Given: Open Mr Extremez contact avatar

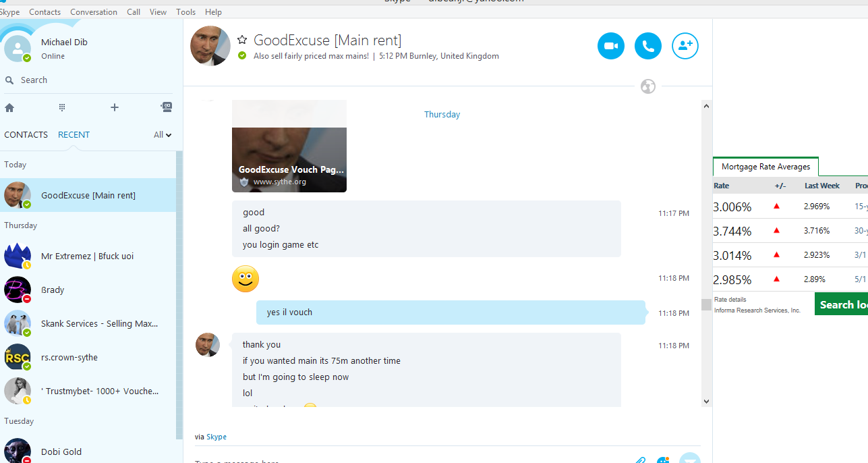Looking at the screenshot, I should pyautogui.click(x=18, y=256).
